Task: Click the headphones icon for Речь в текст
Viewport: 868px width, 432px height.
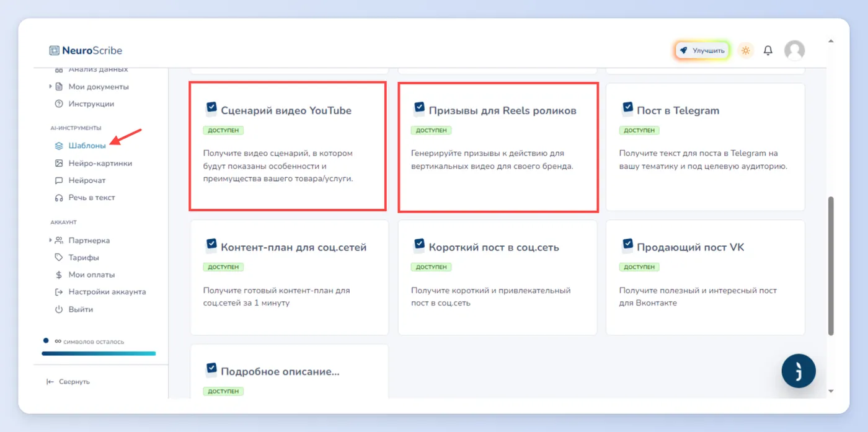Action: [59, 198]
